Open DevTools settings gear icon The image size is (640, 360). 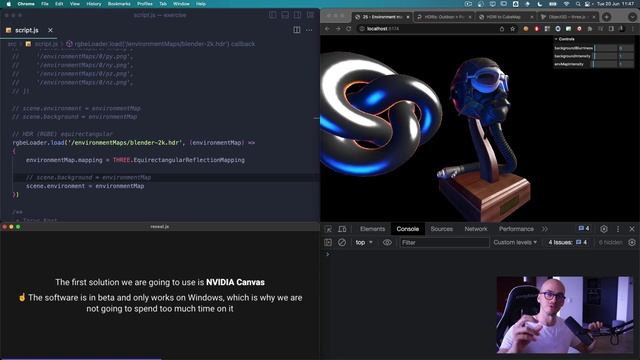pos(604,229)
